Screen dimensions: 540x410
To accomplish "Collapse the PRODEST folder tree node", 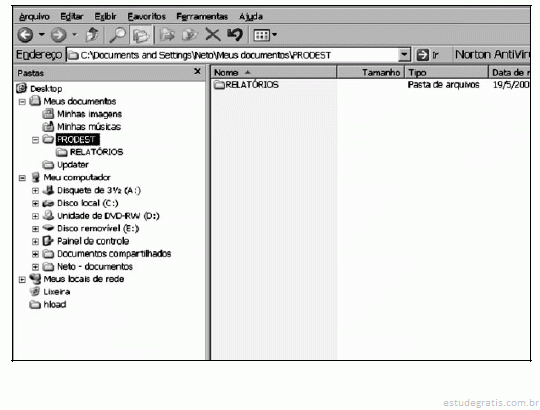I will coord(35,140).
